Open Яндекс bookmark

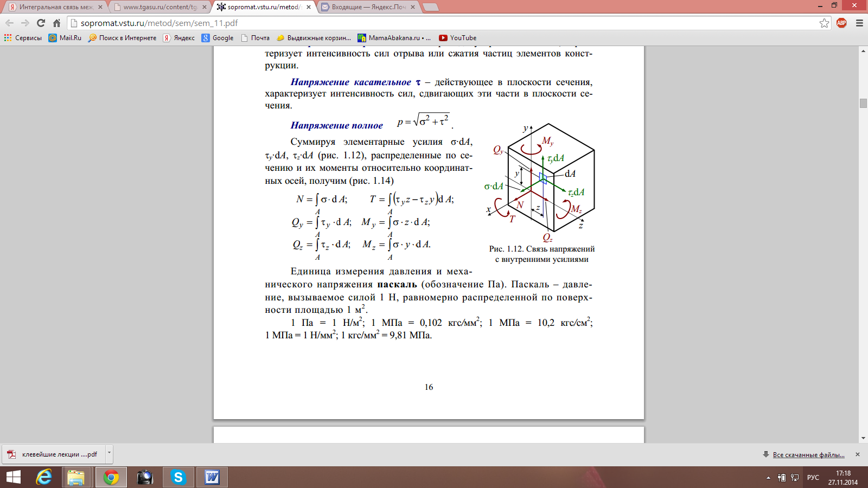tap(179, 38)
